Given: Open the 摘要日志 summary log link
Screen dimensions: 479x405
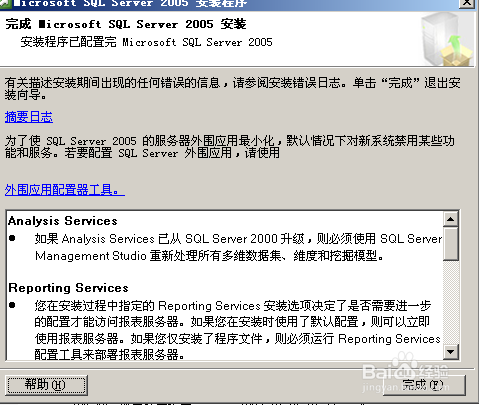Looking at the screenshot, I should [29, 117].
